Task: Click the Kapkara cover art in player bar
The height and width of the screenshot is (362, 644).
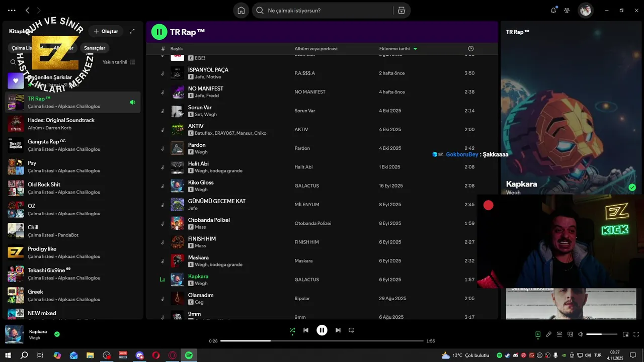Action: point(14,334)
